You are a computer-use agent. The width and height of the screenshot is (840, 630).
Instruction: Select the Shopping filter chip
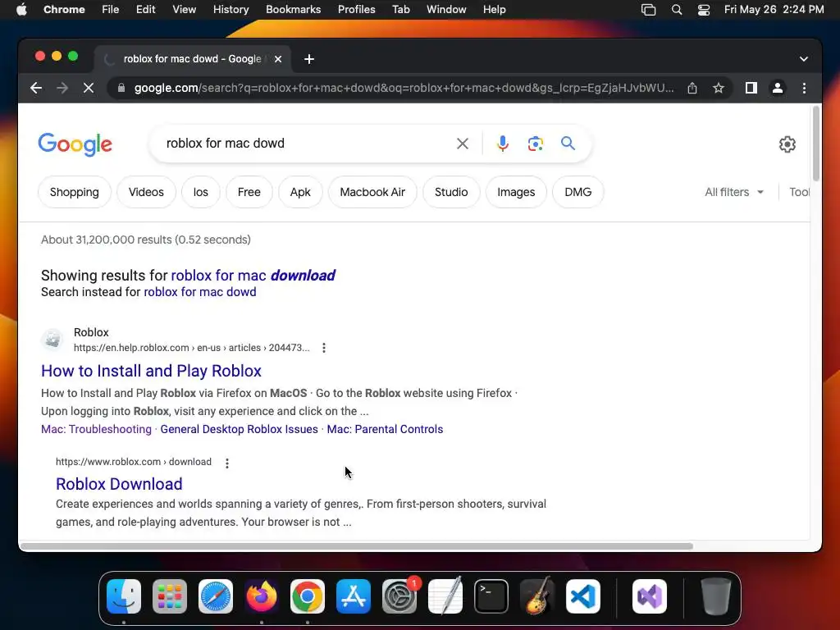tap(75, 192)
